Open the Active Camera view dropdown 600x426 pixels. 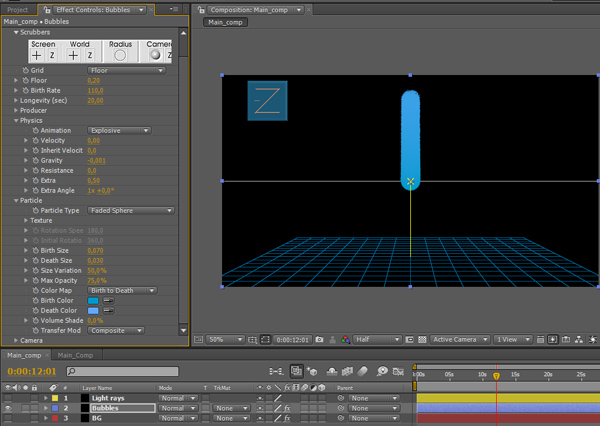click(460, 339)
